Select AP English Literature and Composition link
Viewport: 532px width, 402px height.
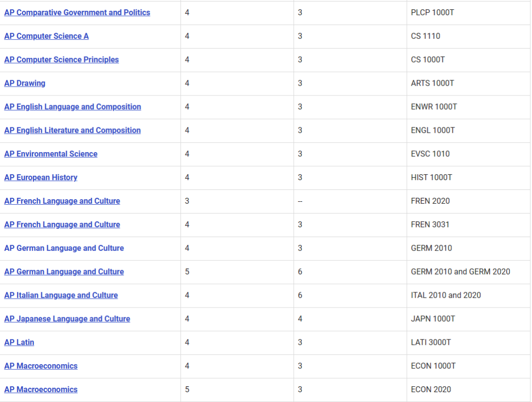click(72, 130)
